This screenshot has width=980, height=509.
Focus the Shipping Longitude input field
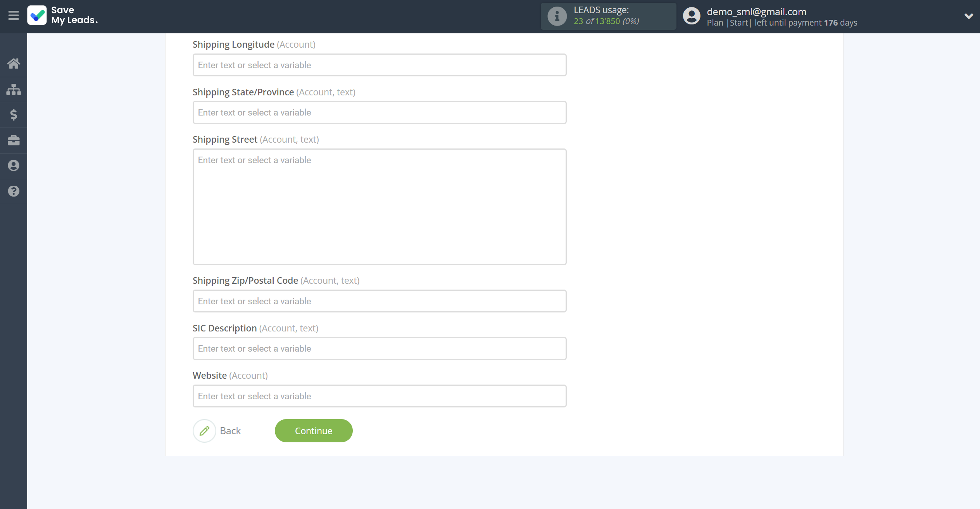pos(380,65)
